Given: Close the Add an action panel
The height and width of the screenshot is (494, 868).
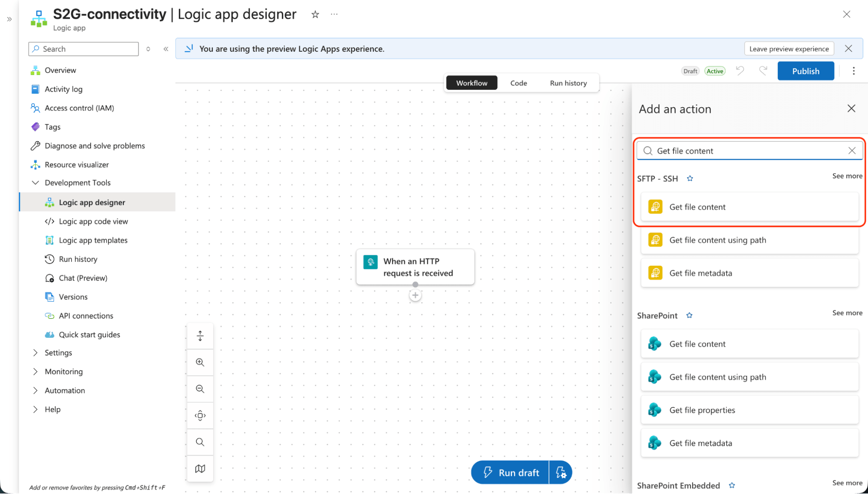Looking at the screenshot, I should point(851,109).
